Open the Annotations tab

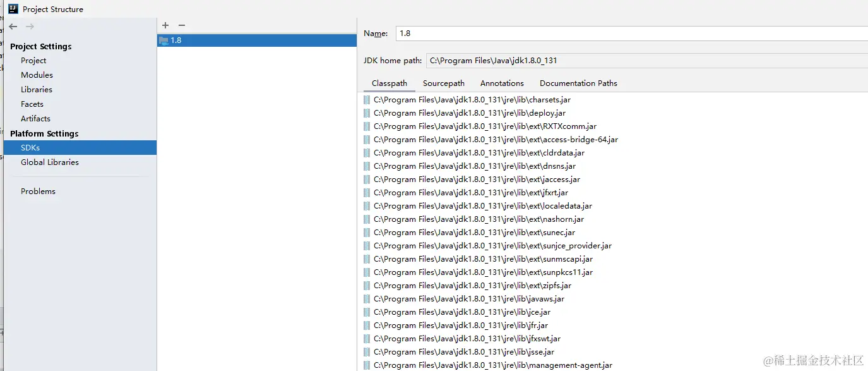click(x=502, y=83)
